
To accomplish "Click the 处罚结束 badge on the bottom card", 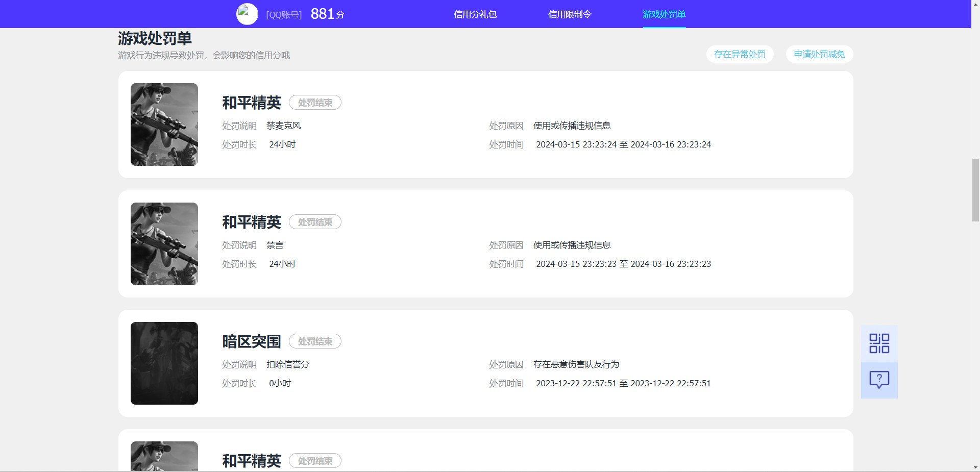I will click(315, 461).
